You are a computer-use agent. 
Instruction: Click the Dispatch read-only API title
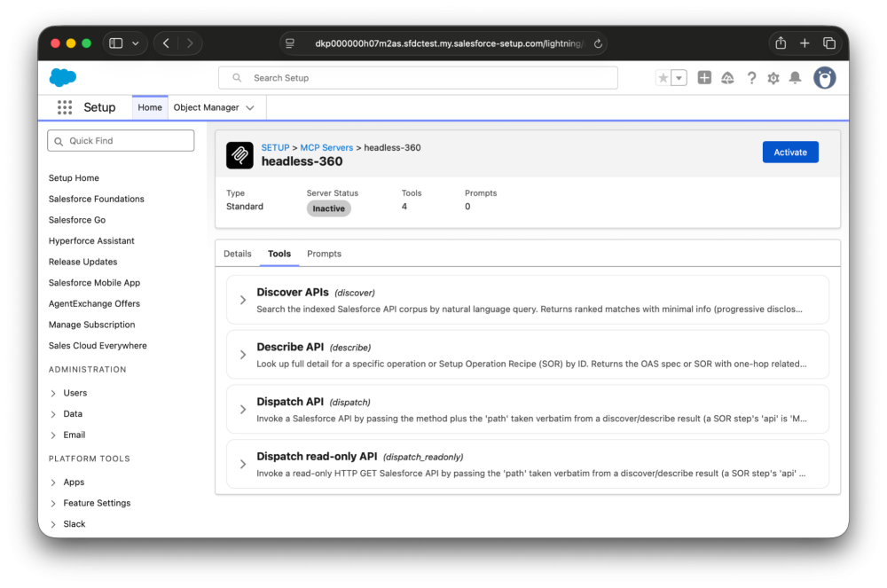coord(317,456)
